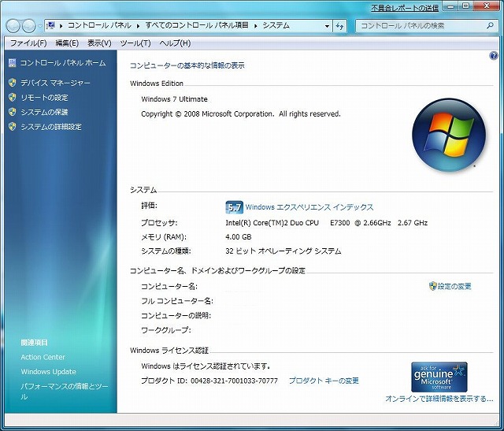Click the Windows logo orb image
504x431 pixels.
pos(449,135)
